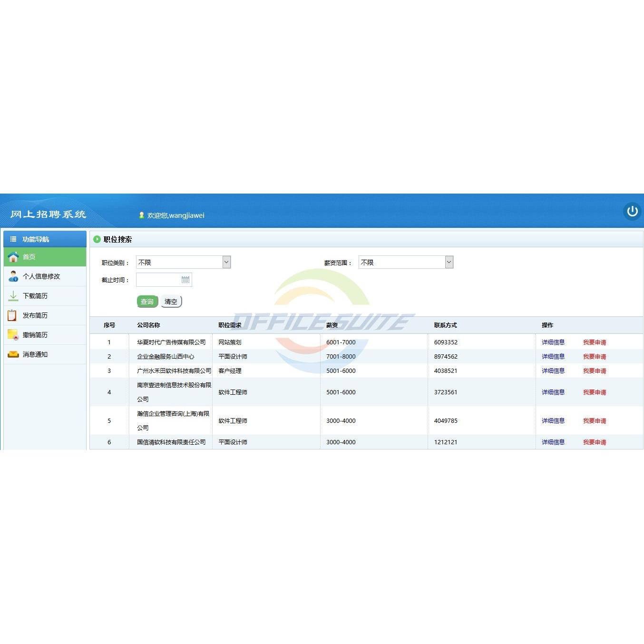Click the home icon beside 首页

point(13,257)
